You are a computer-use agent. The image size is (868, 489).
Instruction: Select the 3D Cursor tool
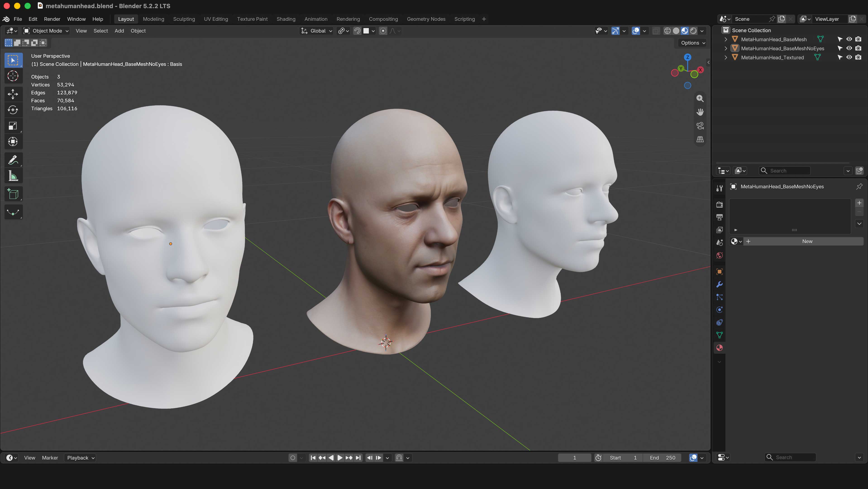tap(13, 76)
